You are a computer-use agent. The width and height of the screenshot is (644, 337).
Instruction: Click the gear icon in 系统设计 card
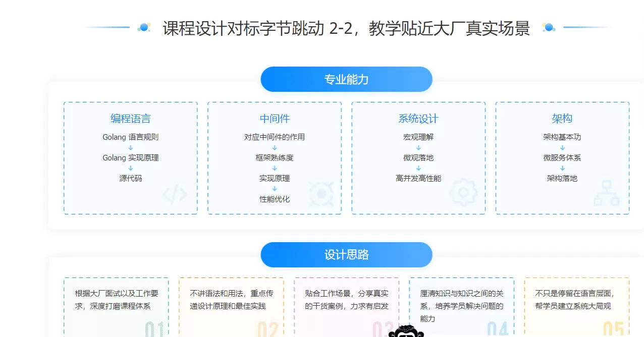pyautogui.click(x=463, y=193)
